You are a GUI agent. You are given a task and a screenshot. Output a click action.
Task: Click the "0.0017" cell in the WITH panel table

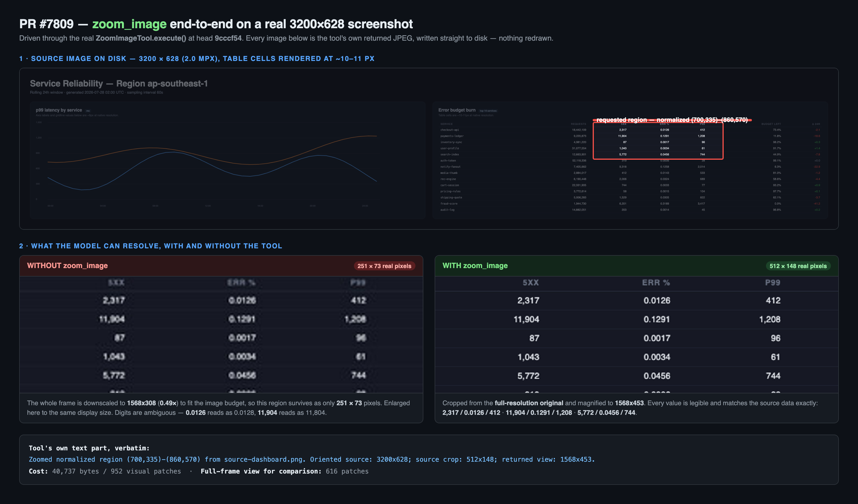(x=657, y=338)
